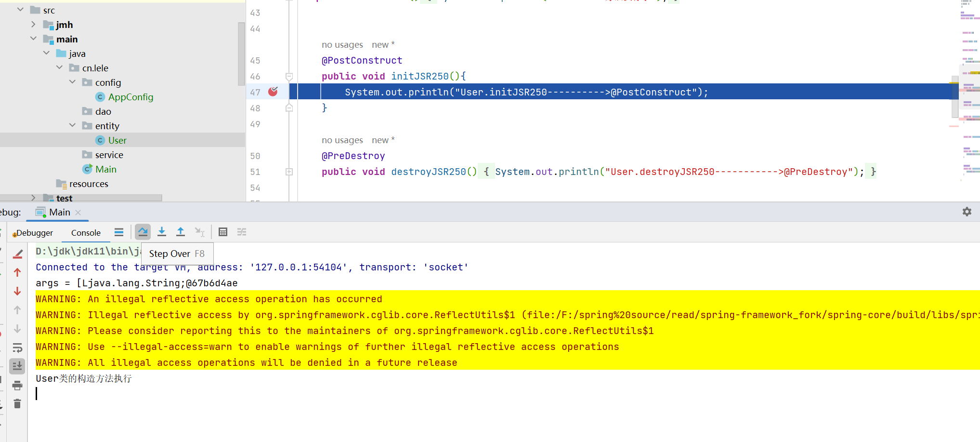Collapse the entity package chevron

[x=72, y=125]
